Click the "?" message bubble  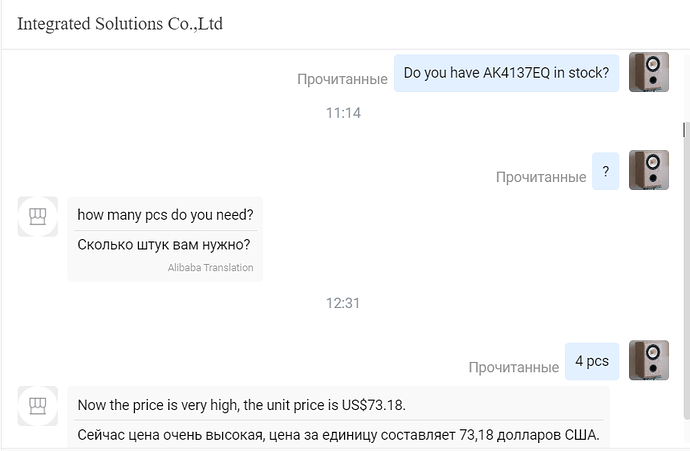pyautogui.click(x=605, y=171)
